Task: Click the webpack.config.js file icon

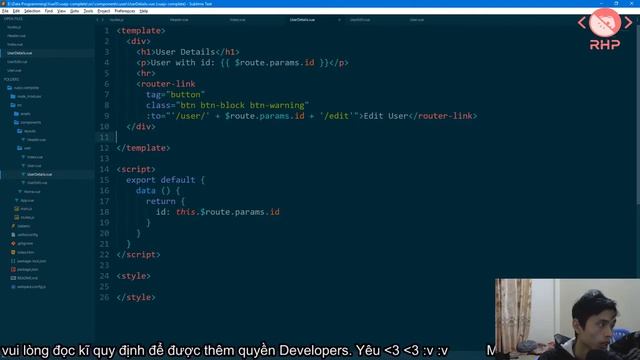Action: pos(13,287)
